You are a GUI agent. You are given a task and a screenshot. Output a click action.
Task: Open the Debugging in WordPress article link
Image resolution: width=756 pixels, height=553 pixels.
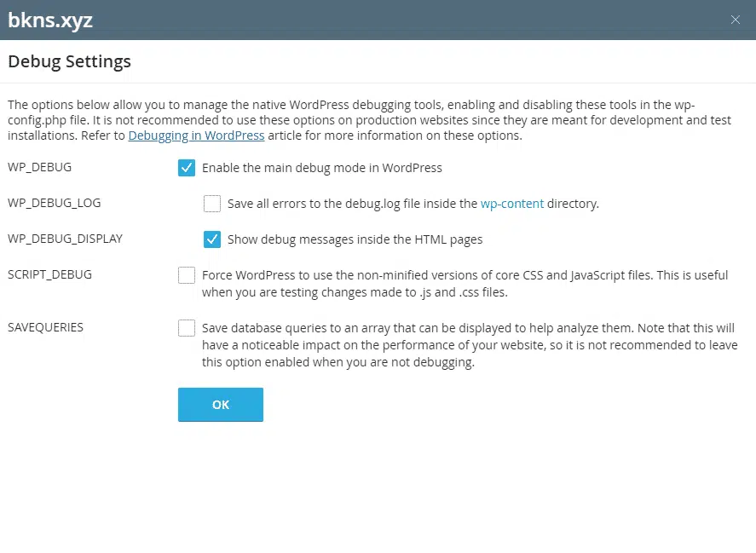click(196, 135)
